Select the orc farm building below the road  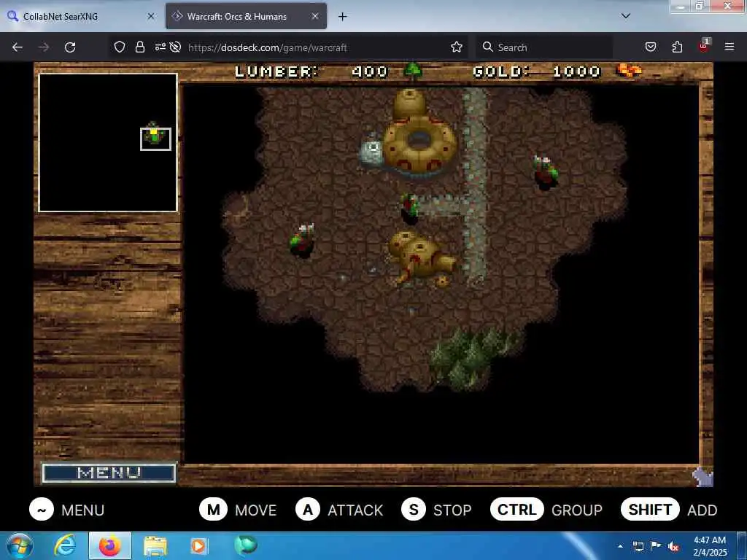coord(421,259)
